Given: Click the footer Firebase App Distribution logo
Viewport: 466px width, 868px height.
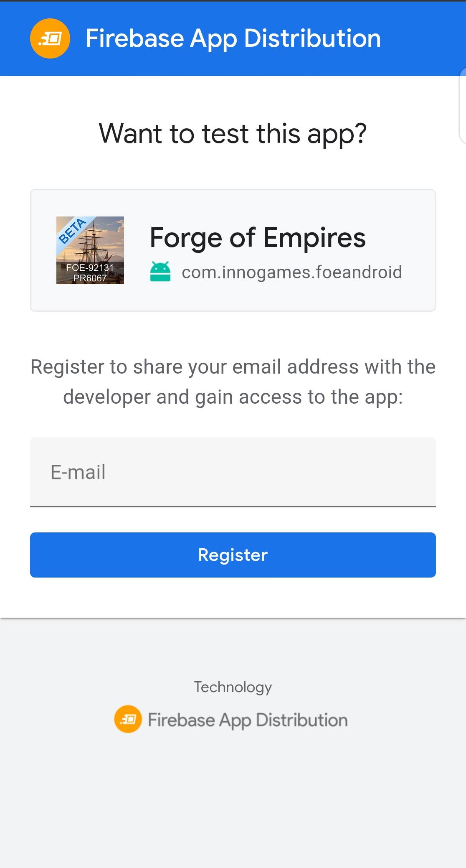Looking at the screenshot, I should [128, 719].
